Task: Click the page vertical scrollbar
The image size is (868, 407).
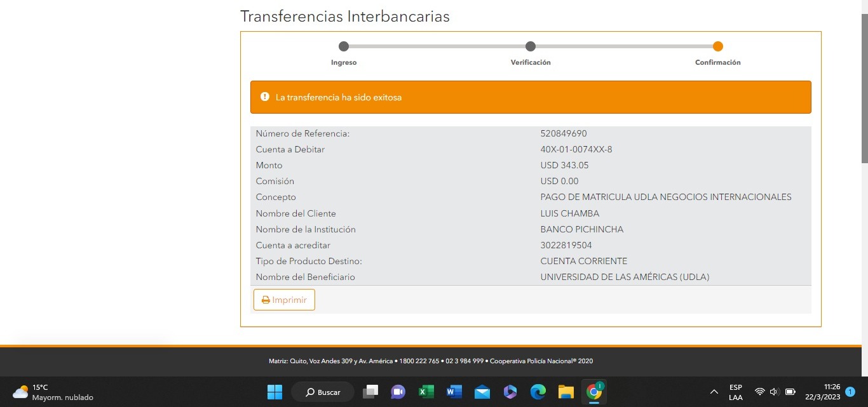Action: (864, 89)
